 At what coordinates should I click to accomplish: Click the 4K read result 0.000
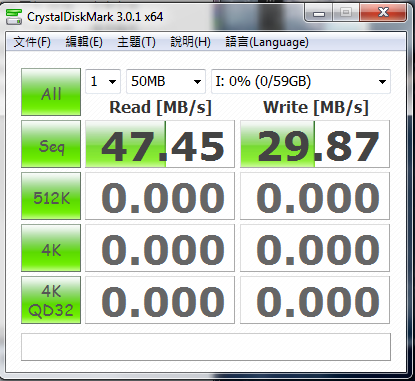(x=160, y=248)
